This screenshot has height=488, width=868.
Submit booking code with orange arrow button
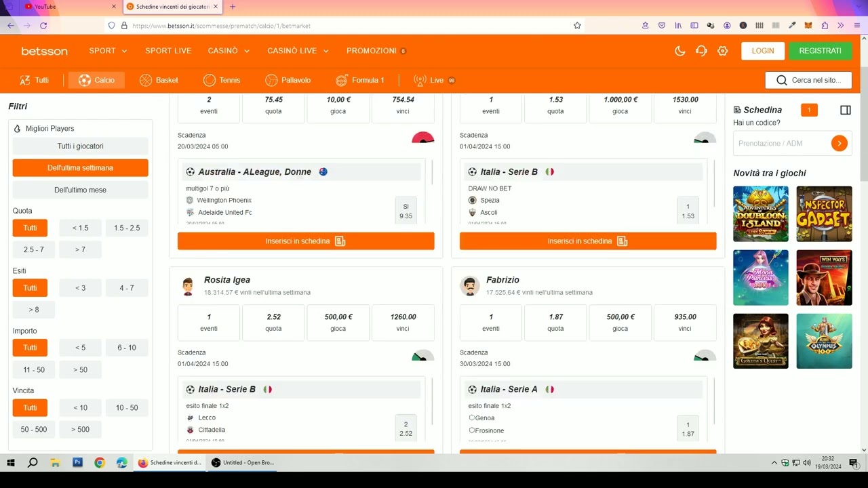[x=840, y=143]
